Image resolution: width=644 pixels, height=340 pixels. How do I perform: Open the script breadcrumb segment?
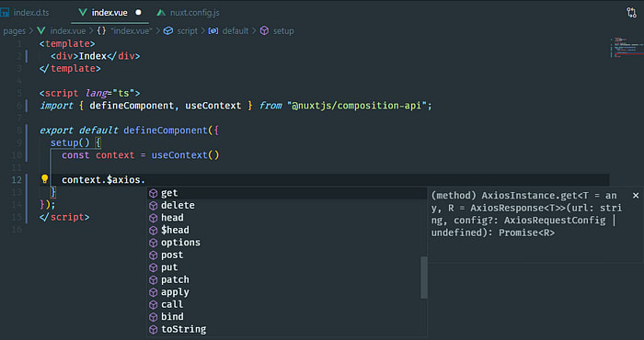coord(188,30)
